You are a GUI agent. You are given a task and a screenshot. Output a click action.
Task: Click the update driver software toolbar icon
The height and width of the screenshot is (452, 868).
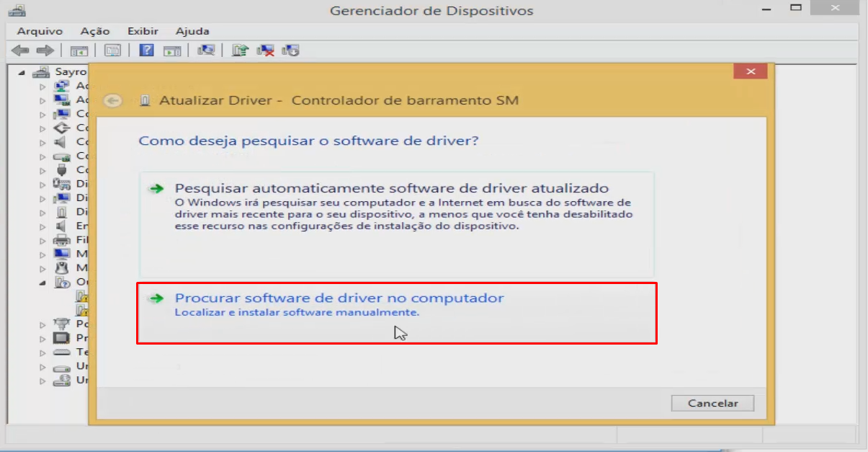coord(241,50)
